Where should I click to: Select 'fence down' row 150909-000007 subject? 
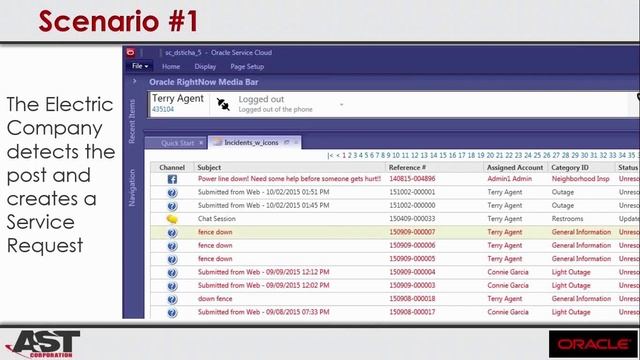tap(215, 232)
